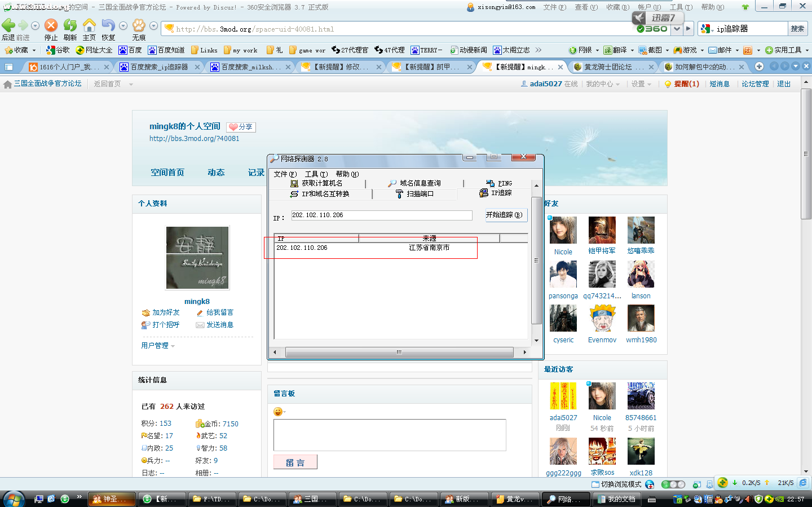Expand the 用户管理 dropdown
Image resolution: width=812 pixels, height=507 pixels.
click(x=157, y=346)
